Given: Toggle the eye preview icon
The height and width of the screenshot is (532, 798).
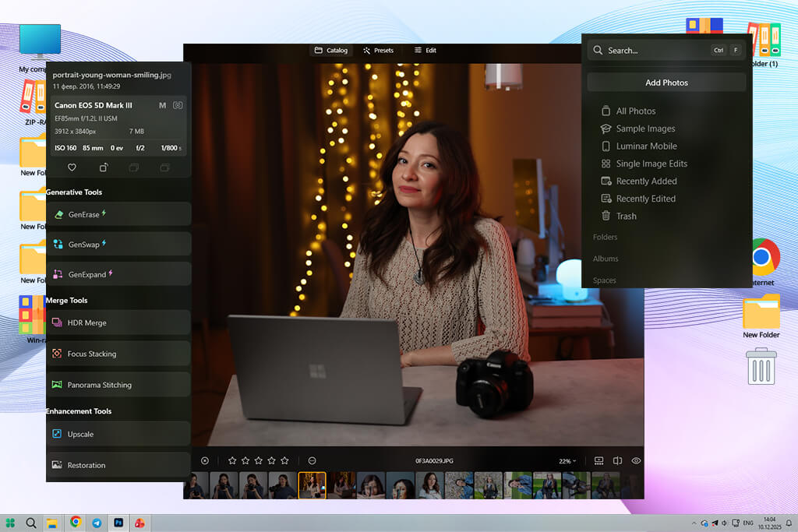Looking at the screenshot, I should pyautogui.click(x=636, y=461).
